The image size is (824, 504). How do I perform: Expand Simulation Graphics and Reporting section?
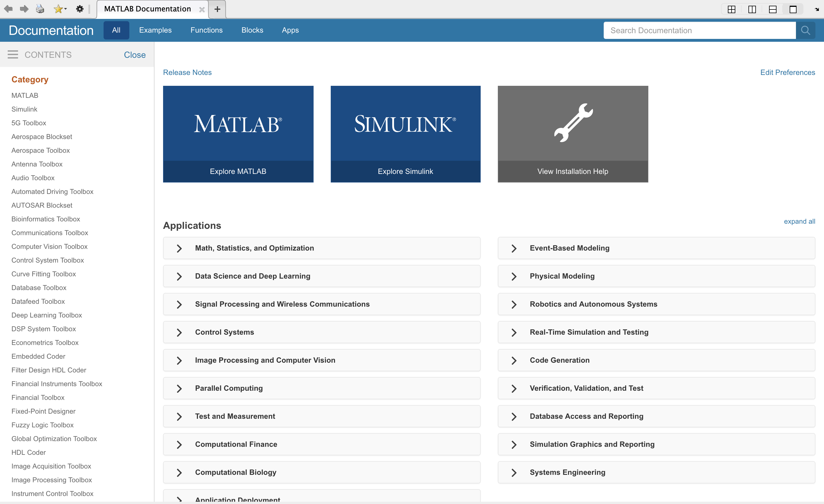656,445
